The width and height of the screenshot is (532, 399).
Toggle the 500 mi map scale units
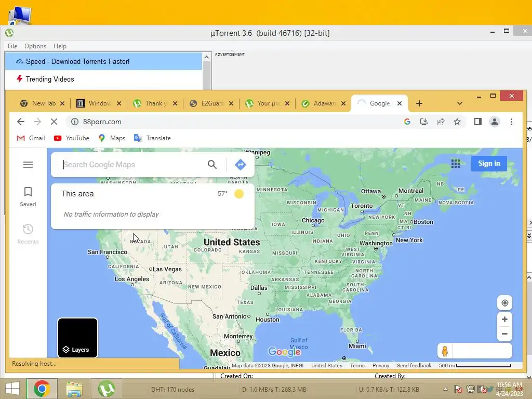pyautogui.click(x=475, y=365)
